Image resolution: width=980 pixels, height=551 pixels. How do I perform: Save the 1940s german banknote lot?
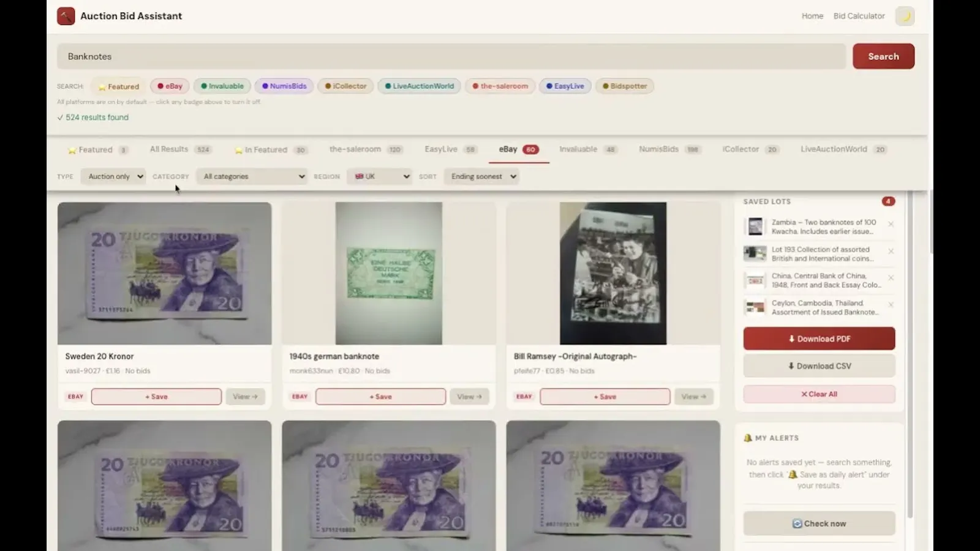click(380, 397)
